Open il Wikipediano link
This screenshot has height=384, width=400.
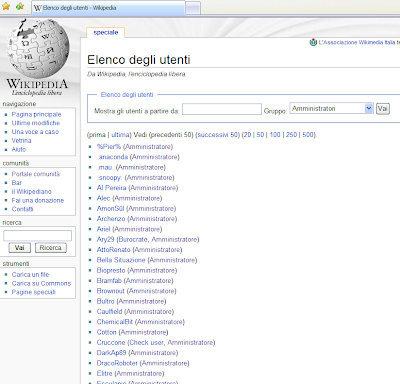[31, 192]
